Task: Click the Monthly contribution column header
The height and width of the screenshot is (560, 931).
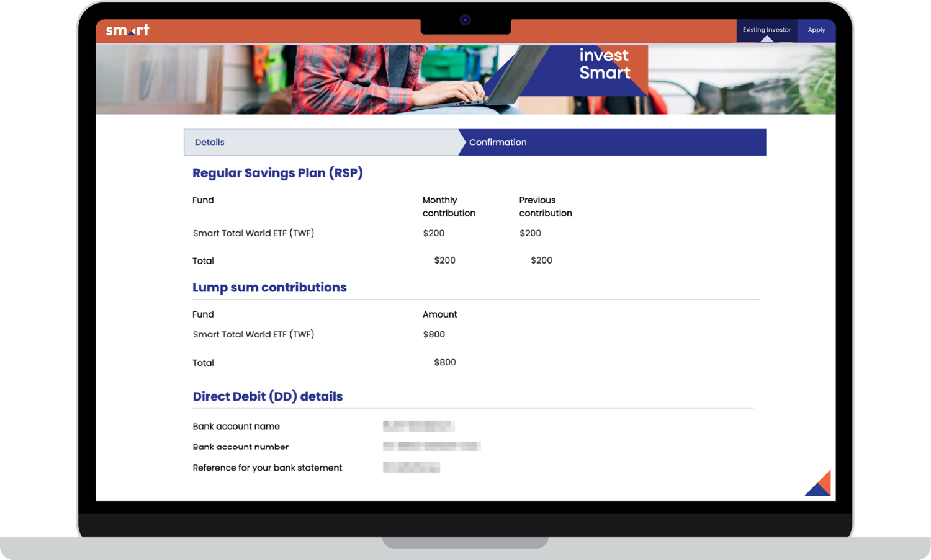Action: [449, 207]
